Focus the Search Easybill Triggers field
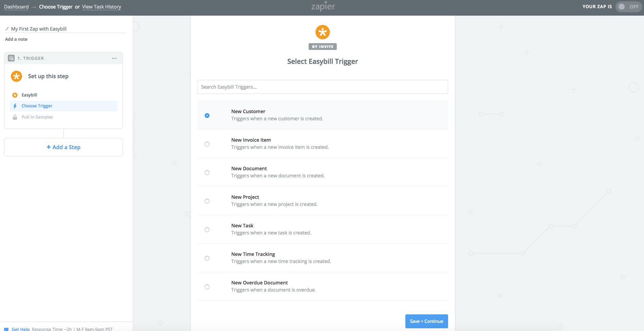 [x=323, y=87]
